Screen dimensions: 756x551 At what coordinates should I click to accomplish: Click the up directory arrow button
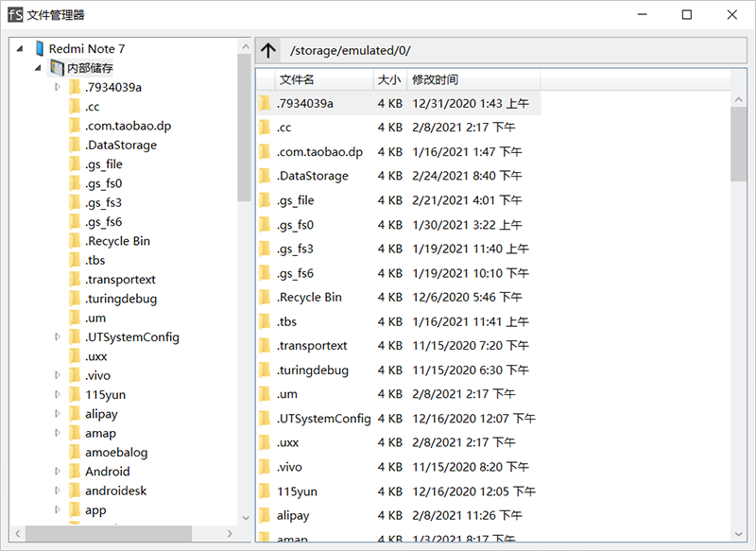click(x=268, y=50)
